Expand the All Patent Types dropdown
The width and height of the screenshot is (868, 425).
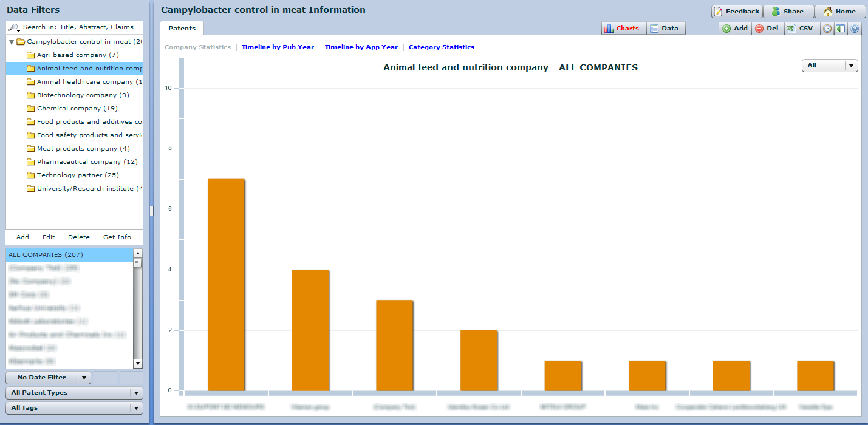pos(74,393)
